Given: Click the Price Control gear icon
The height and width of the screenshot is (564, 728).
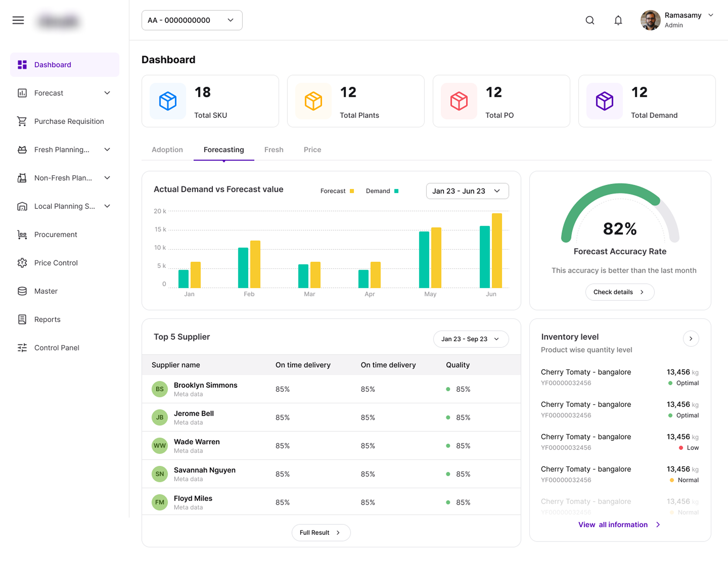Looking at the screenshot, I should point(22,263).
